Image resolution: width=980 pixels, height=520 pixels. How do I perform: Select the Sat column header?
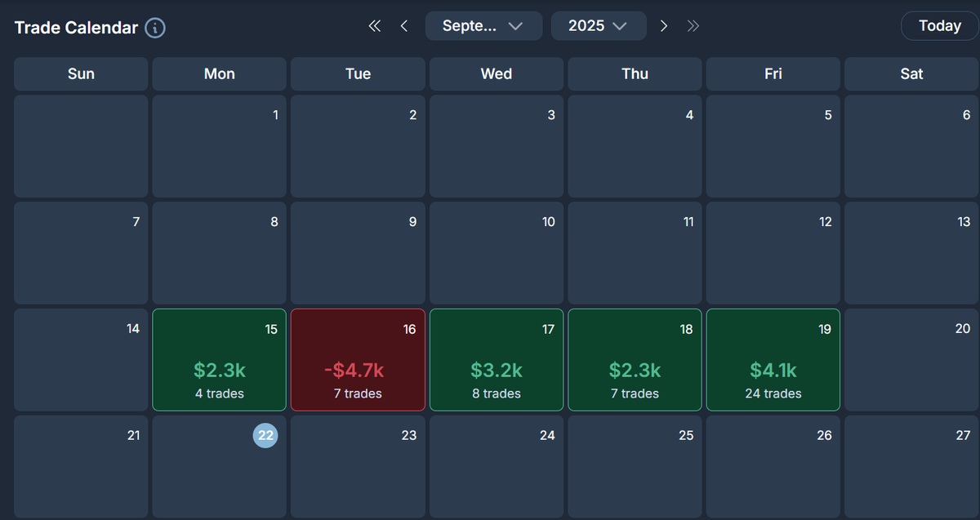click(911, 73)
